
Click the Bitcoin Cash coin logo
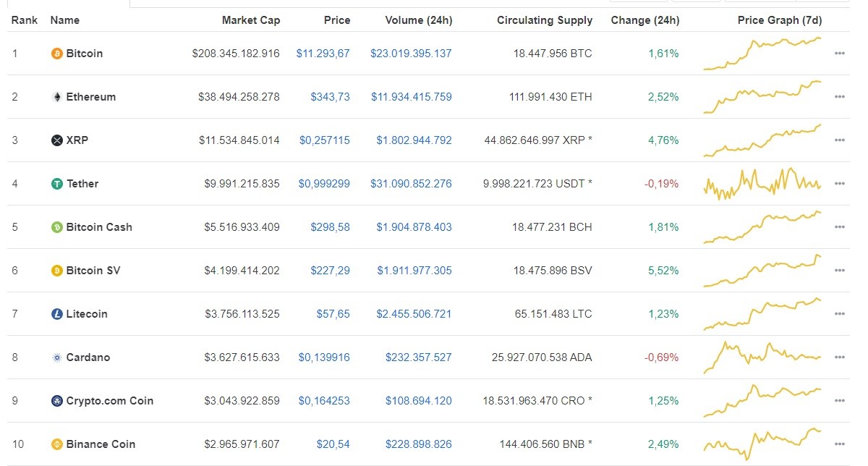click(56, 226)
